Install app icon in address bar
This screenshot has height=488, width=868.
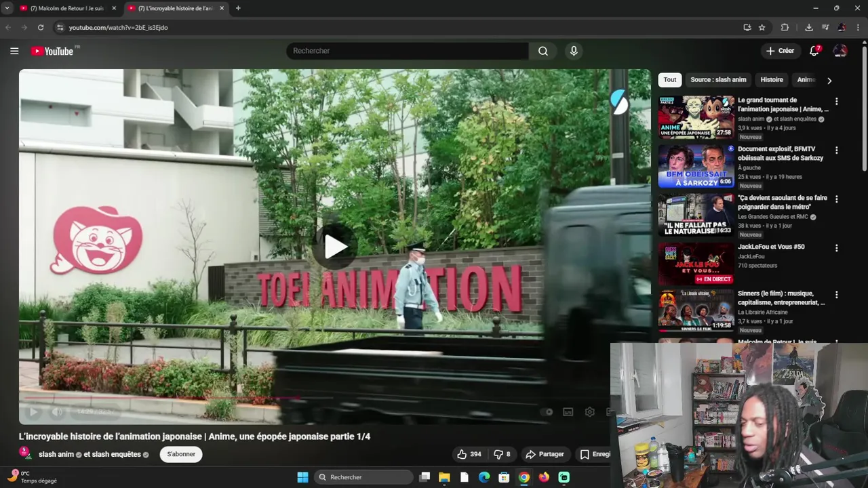click(747, 27)
